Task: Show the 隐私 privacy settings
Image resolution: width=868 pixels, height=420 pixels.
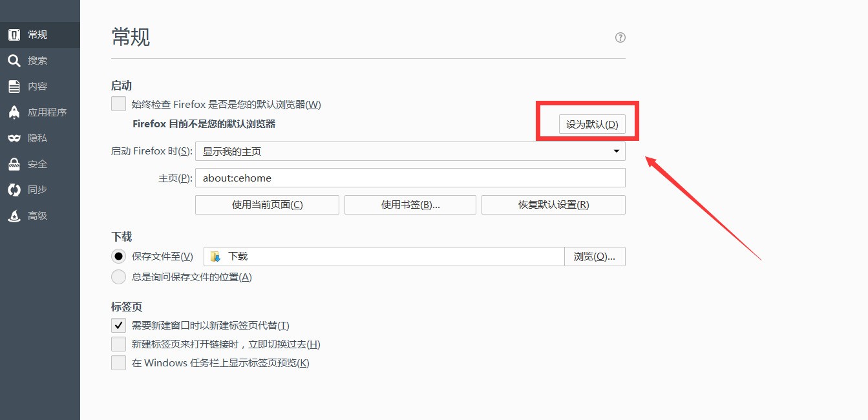Action: (40, 138)
